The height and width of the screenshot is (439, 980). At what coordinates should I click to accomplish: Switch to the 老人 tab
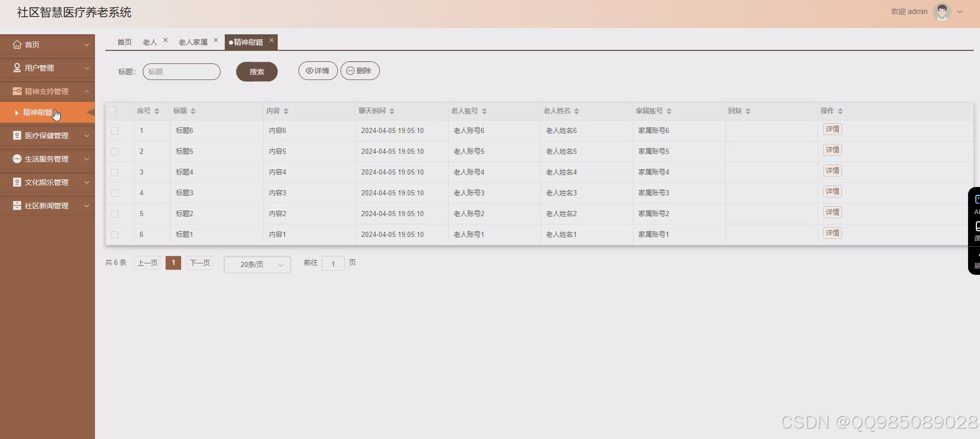point(150,42)
